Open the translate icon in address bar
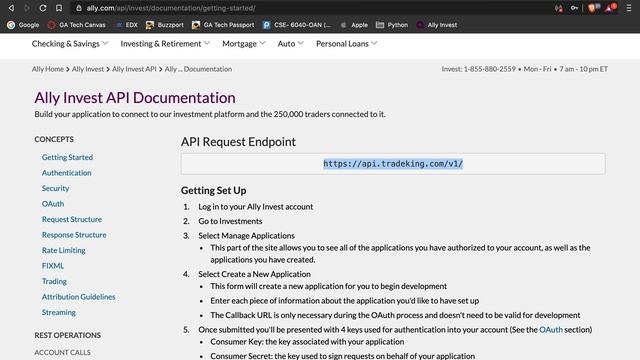 point(559,8)
